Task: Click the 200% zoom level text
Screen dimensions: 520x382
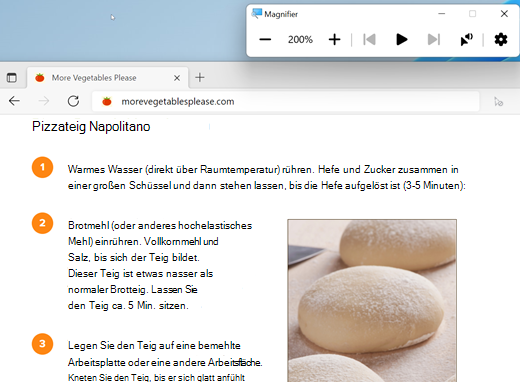Action: [300, 40]
